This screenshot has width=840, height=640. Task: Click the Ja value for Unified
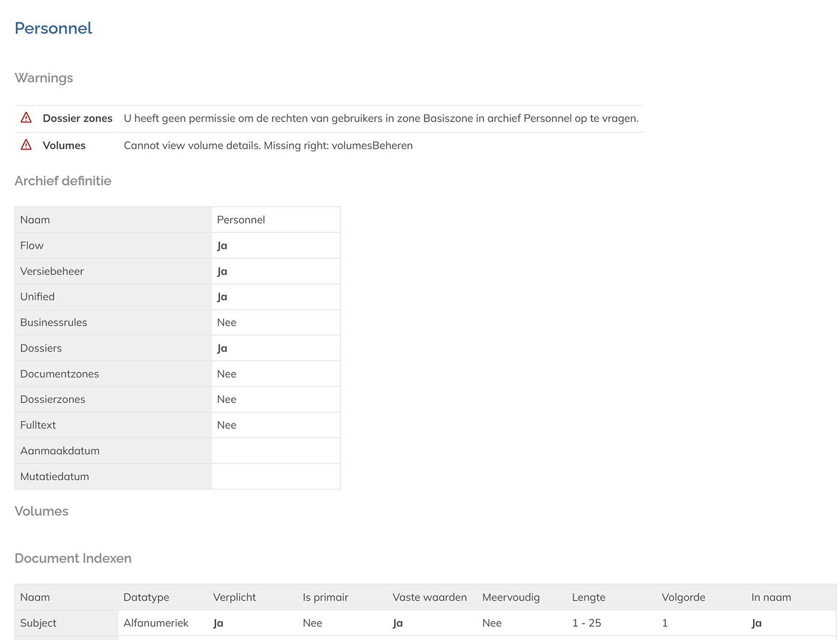pyautogui.click(x=222, y=297)
